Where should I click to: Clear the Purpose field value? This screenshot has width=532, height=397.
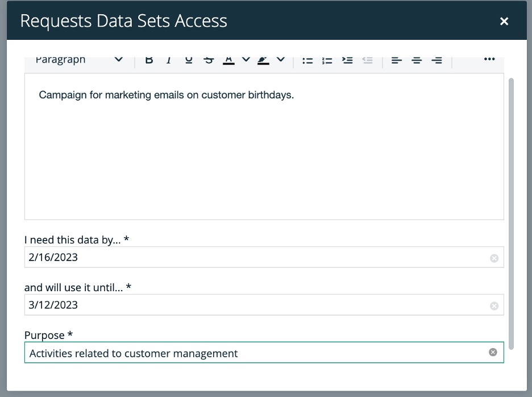(493, 353)
